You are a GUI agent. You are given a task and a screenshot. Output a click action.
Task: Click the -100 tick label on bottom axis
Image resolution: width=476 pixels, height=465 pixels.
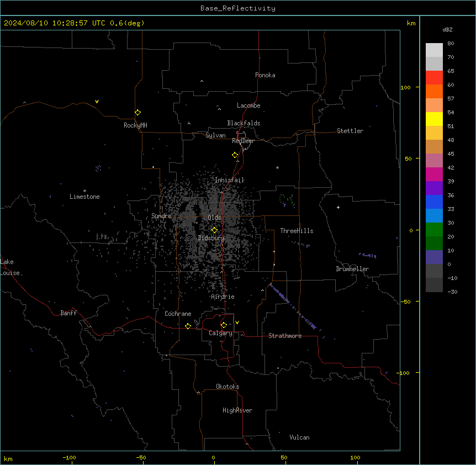(x=69, y=457)
